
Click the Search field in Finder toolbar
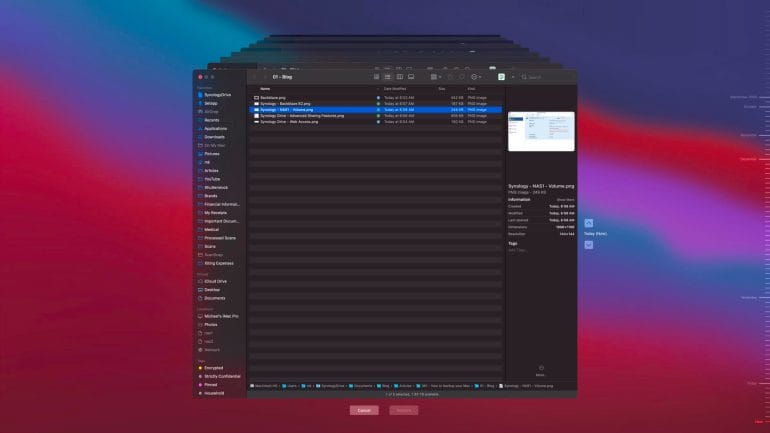click(x=547, y=77)
